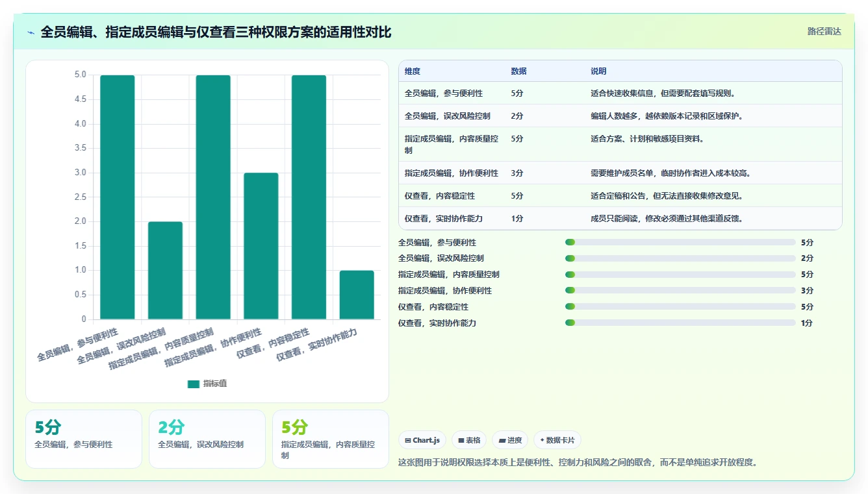Click the 3分 score ending the 协作便利性 progress row

click(807, 291)
